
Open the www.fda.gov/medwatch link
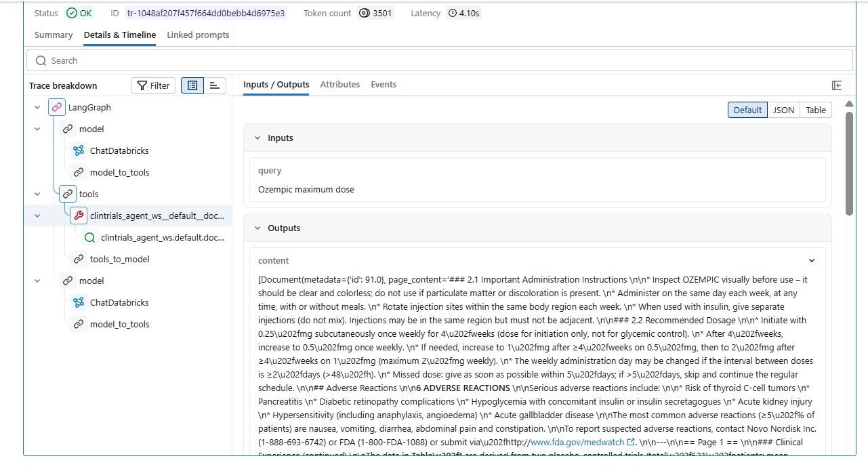[577, 442]
